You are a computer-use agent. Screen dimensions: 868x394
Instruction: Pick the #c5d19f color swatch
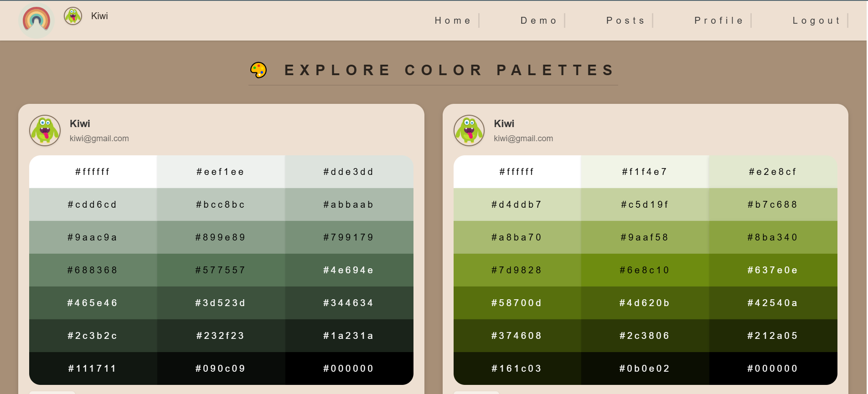645,205
